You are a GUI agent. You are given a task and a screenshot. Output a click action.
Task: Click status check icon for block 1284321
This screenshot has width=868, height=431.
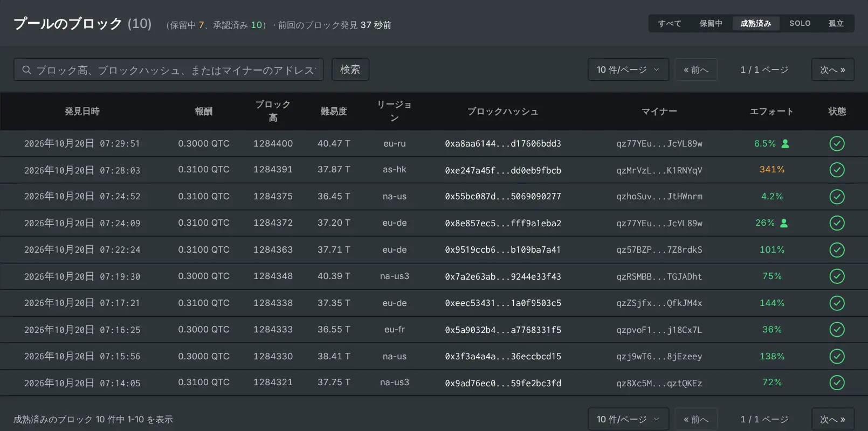tap(837, 383)
